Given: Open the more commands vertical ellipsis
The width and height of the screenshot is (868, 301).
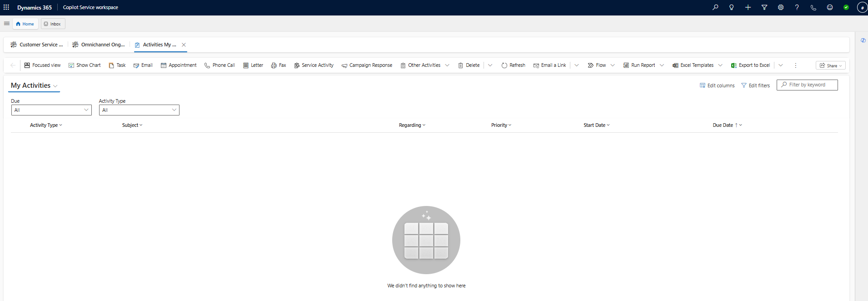Looking at the screenshot, I should [795, 65].
